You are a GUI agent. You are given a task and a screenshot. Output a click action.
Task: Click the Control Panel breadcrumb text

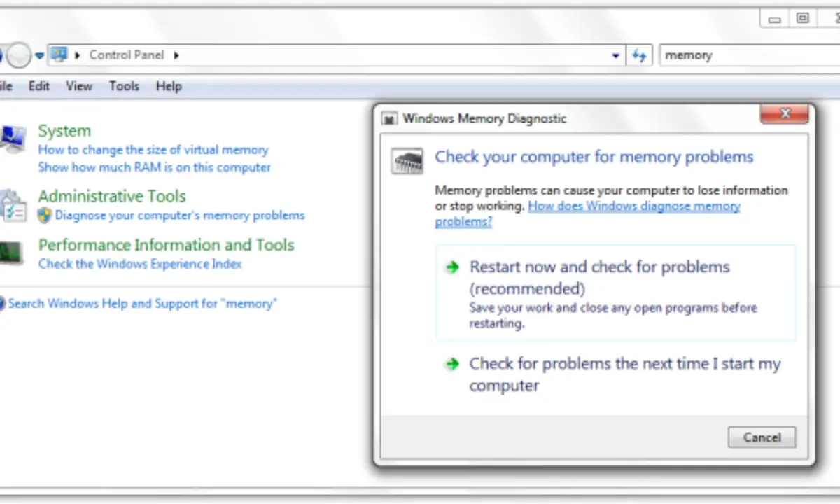click(127, 55)
